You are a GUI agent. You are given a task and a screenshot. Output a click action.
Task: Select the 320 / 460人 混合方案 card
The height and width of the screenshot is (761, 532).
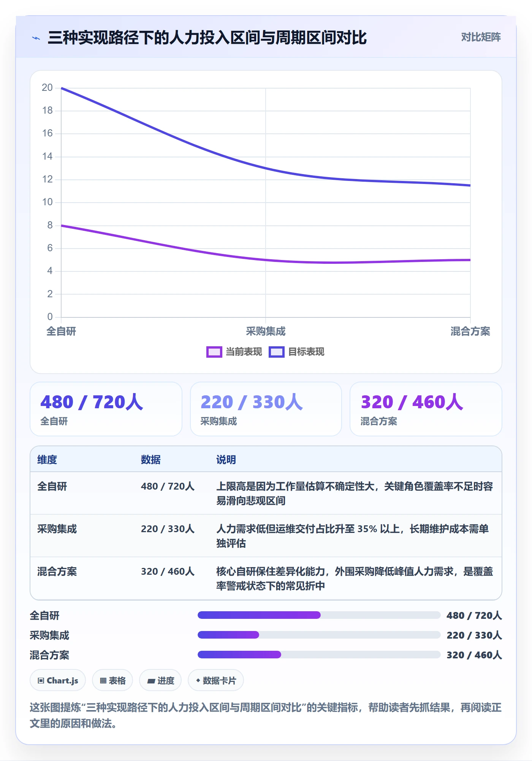tap(426, 409)
